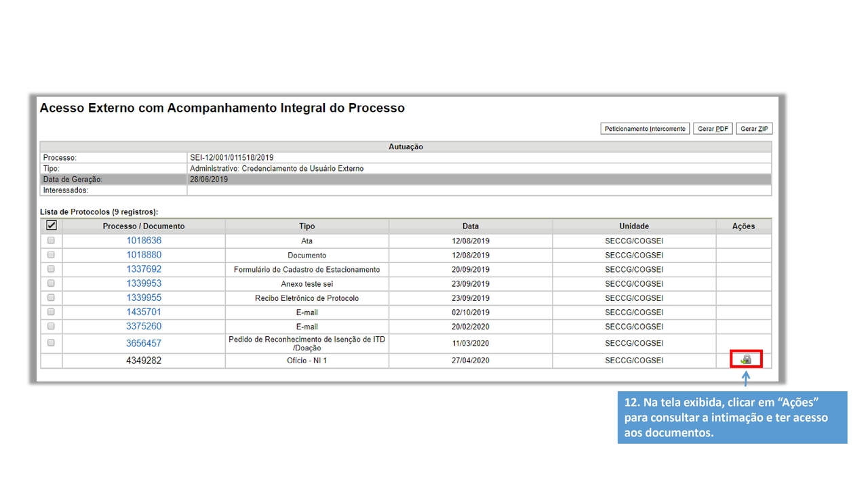Tick the checkbox for document 1339953
This screenshot has width=868, height=488.
click(51, 283)
